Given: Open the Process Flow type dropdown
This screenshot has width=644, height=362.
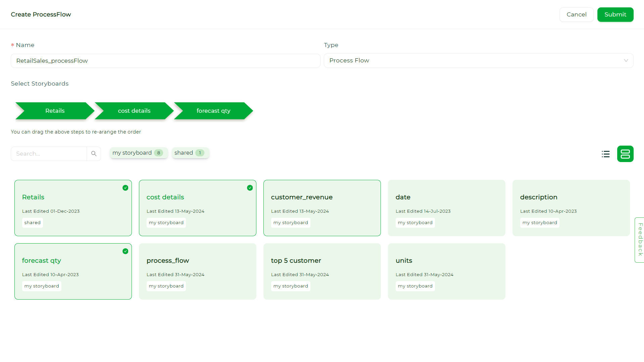Looking at the screenshot, I should [x=479, y=61].
